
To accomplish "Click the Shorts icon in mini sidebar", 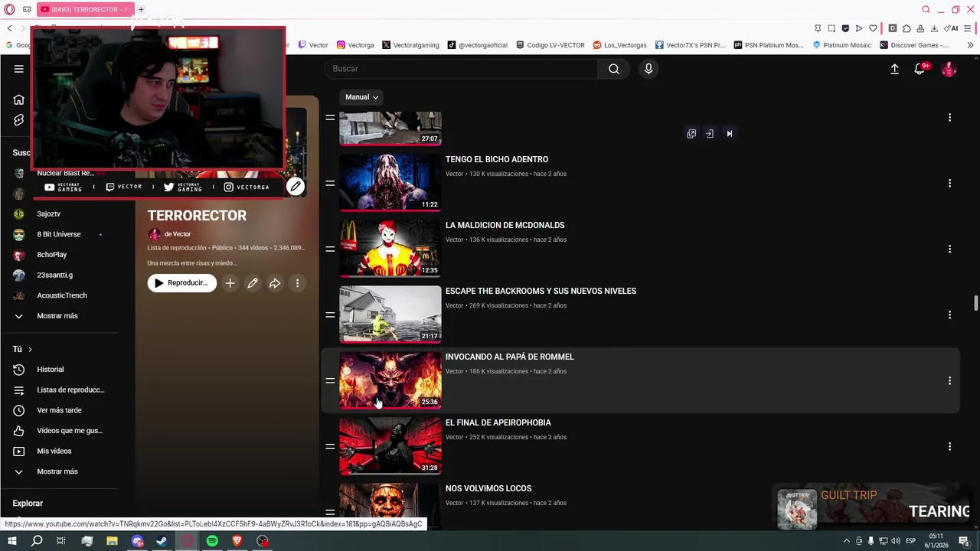I will click(x=18, y=120).
